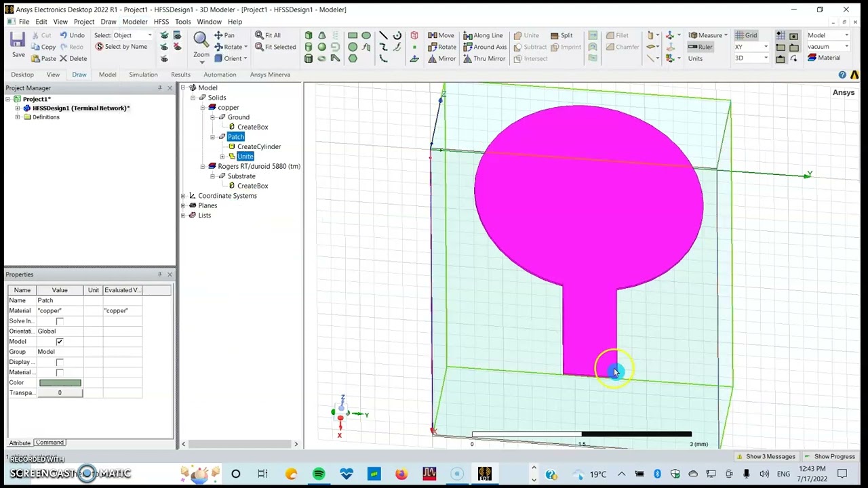Image resolution: width=868 pixels, height=488 pixels.
Task: Duplicate Around Axis tool
Action: pyautogui.click(x=485, y=47)
